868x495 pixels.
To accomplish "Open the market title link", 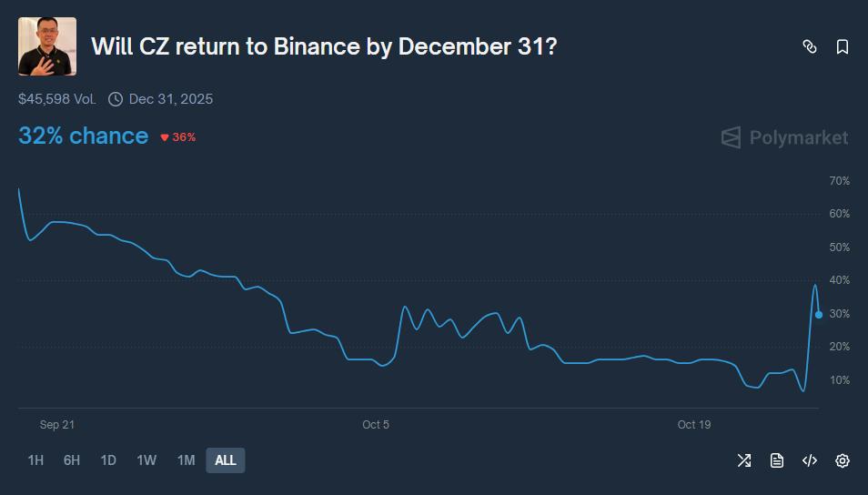I will (x=324, y=46).
